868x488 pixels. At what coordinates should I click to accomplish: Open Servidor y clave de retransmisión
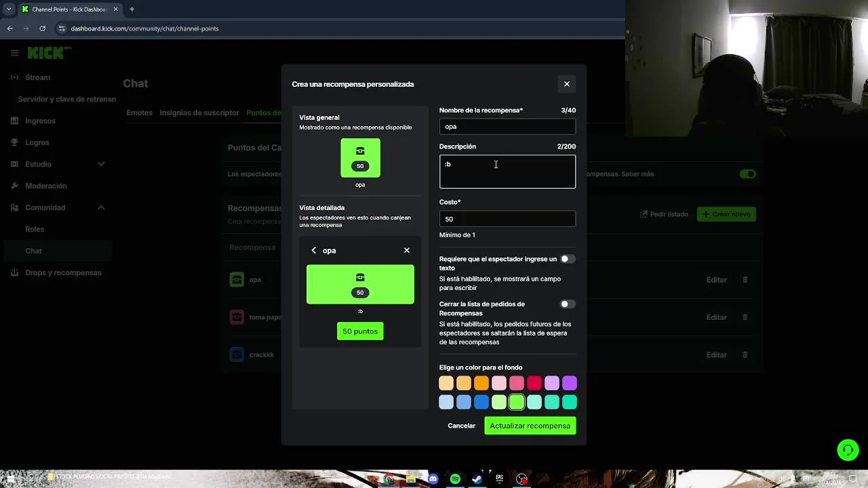pos(66,99)
